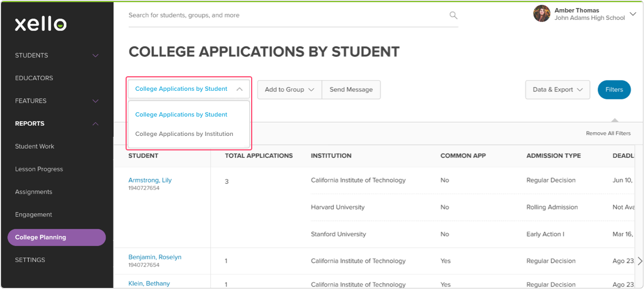Image resolution: width=644 pixels, height=289 pixels.
Task: Open Educators in the sidebar
Action: pyautogui.click(x=34, y=78)
